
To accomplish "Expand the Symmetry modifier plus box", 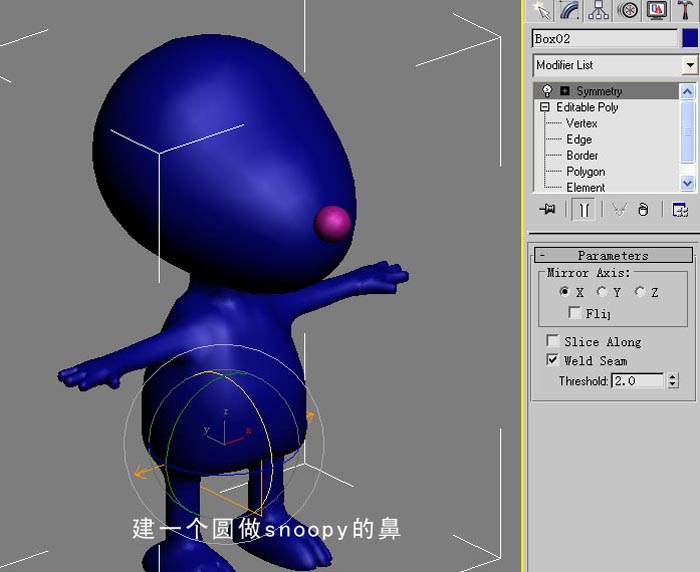I will [565, 91].
